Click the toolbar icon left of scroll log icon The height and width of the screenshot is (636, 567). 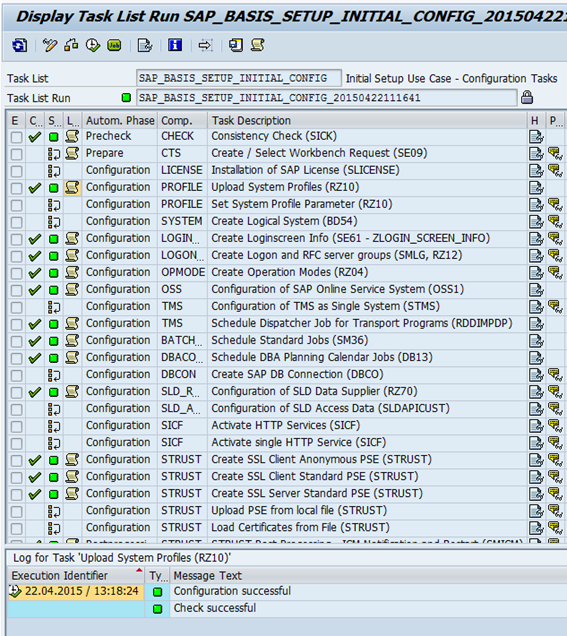(236, 45)
